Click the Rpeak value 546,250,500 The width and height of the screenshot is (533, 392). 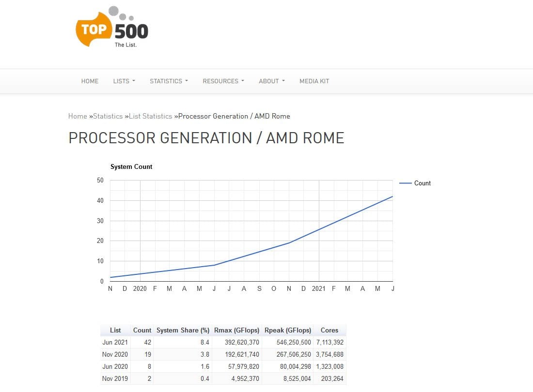pos(294,343)
